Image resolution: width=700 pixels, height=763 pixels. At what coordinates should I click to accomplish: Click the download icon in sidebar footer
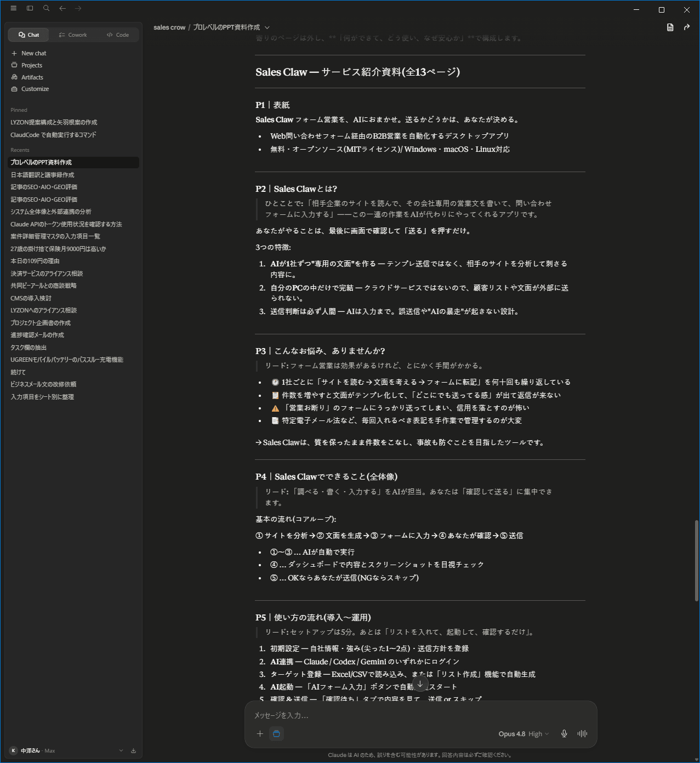(133, 751)
